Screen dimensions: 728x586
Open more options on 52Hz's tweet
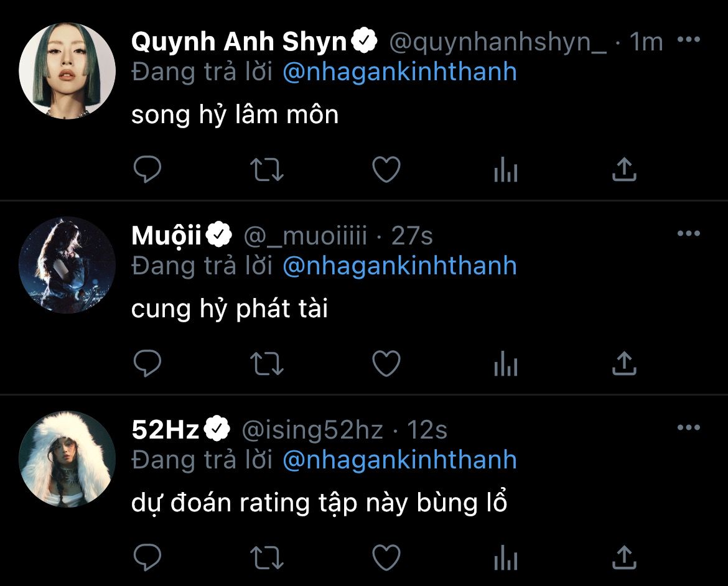coord(688,428)
